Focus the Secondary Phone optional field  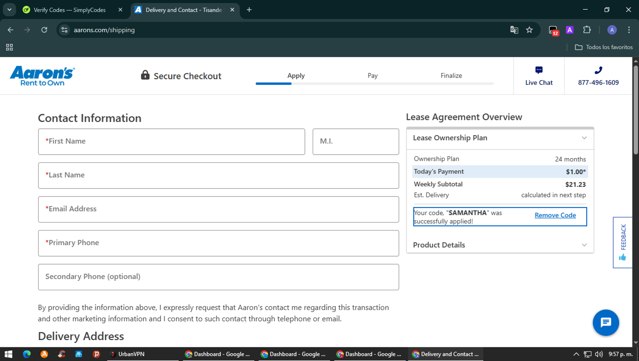(218, 277)
